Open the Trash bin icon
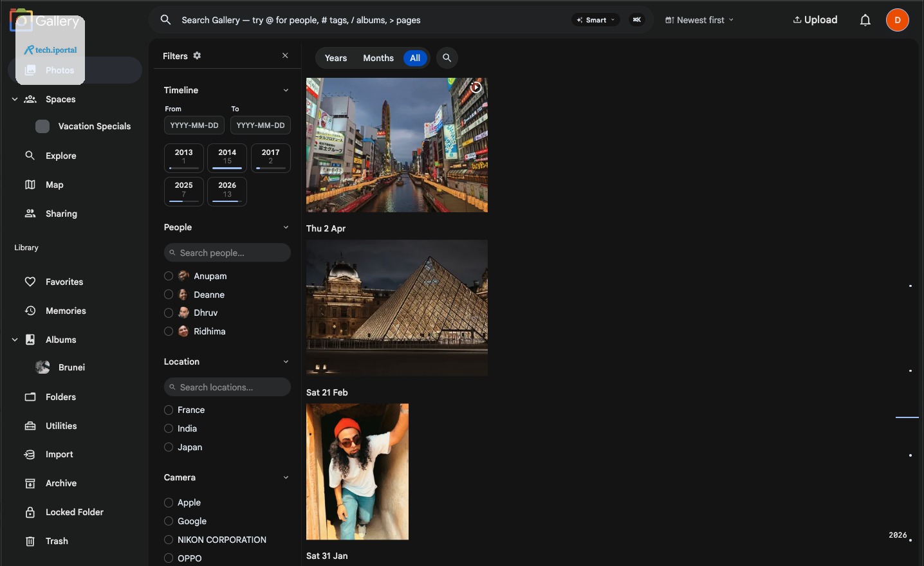Screen dimensions: 924x566 click(30, 541)
